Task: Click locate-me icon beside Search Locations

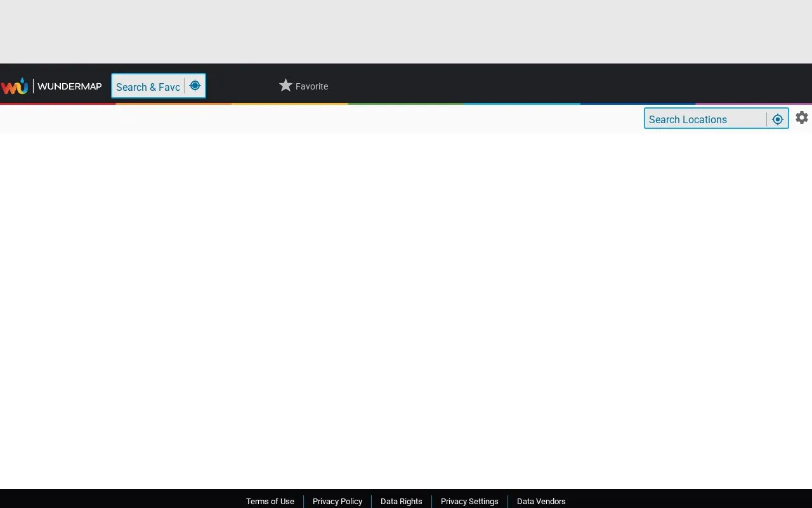Action: (778, 119)
